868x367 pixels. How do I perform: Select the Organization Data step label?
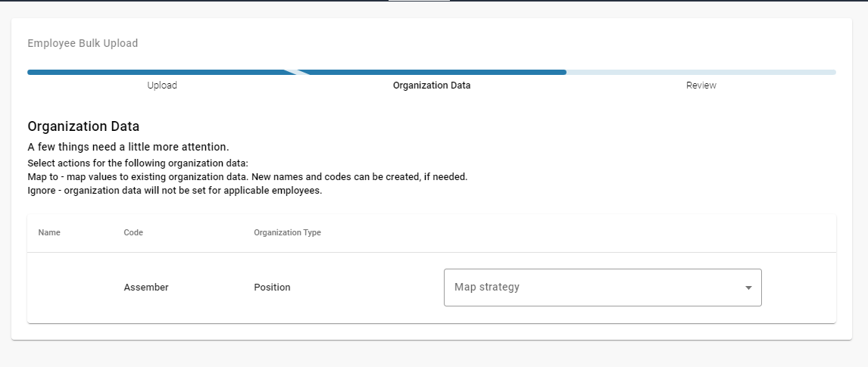(432, 86)
